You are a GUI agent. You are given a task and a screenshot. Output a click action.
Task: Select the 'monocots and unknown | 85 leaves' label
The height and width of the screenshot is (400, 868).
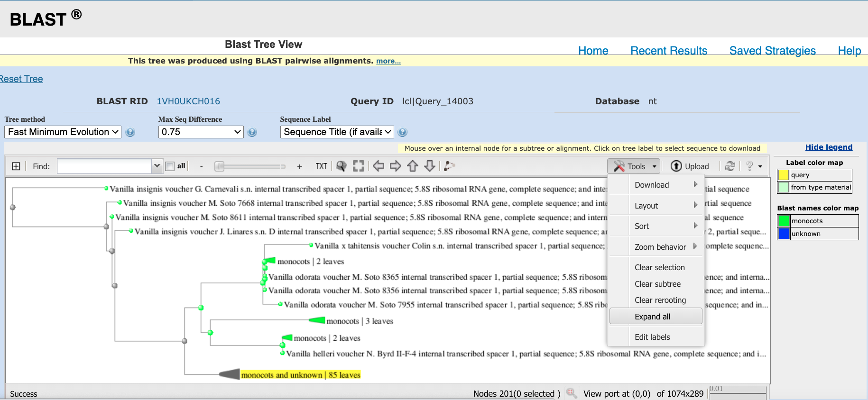pos(301,375)
